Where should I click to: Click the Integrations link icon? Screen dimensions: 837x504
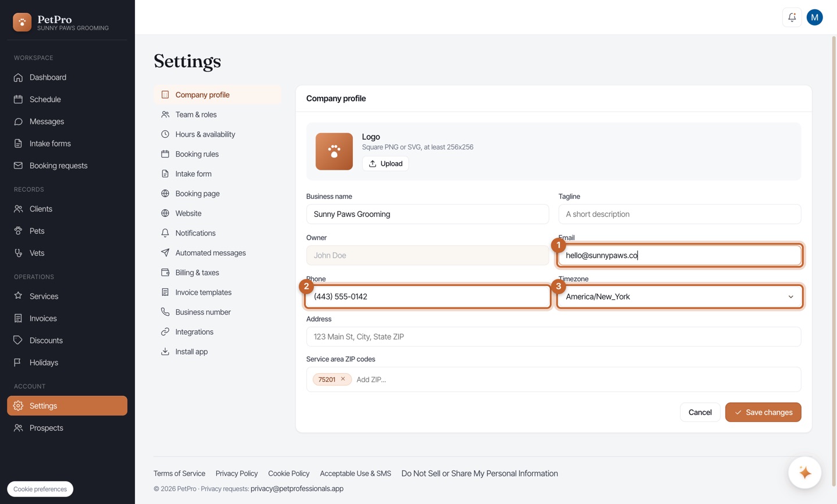point(165,332)
